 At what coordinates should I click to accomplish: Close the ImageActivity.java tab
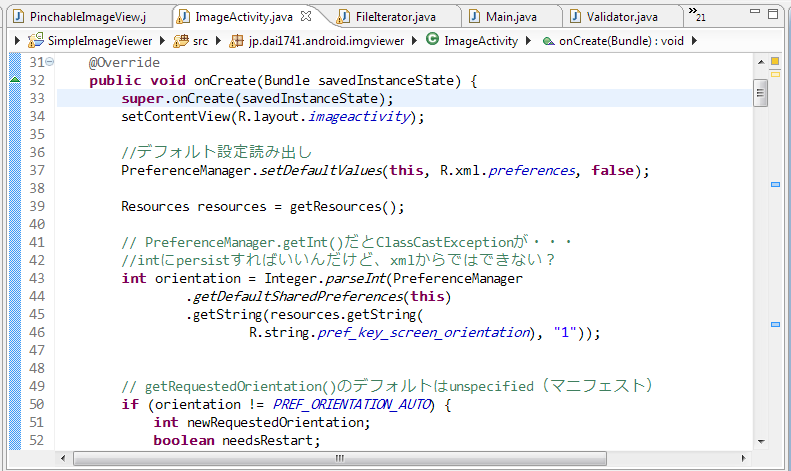(x=306, y=16)
